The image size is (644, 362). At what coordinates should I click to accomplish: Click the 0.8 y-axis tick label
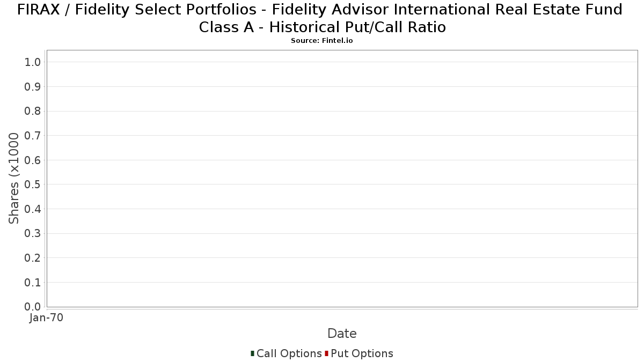tap(33, 111)
